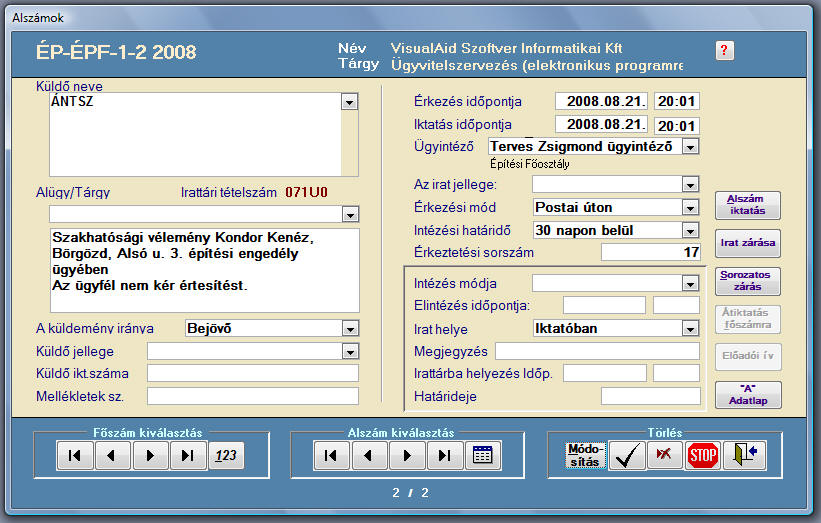
Task: Jump to first Főszám record
Action: click(75, 455)
